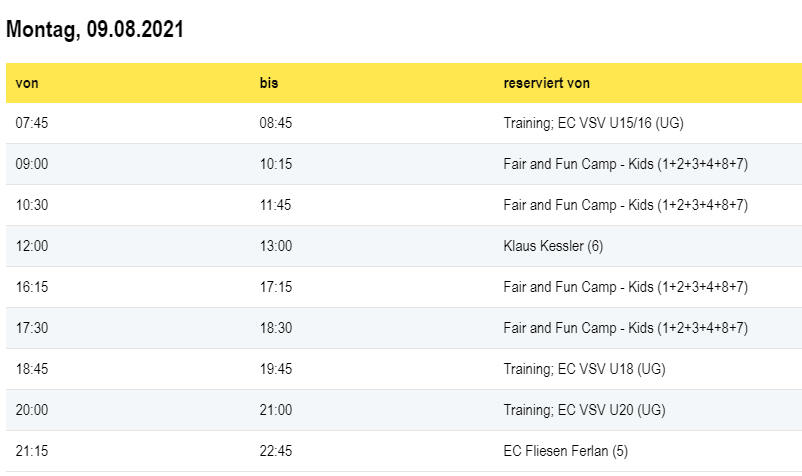Click the 18:45 start time cell
The image size is (802, 476).
tap(32, 369)
